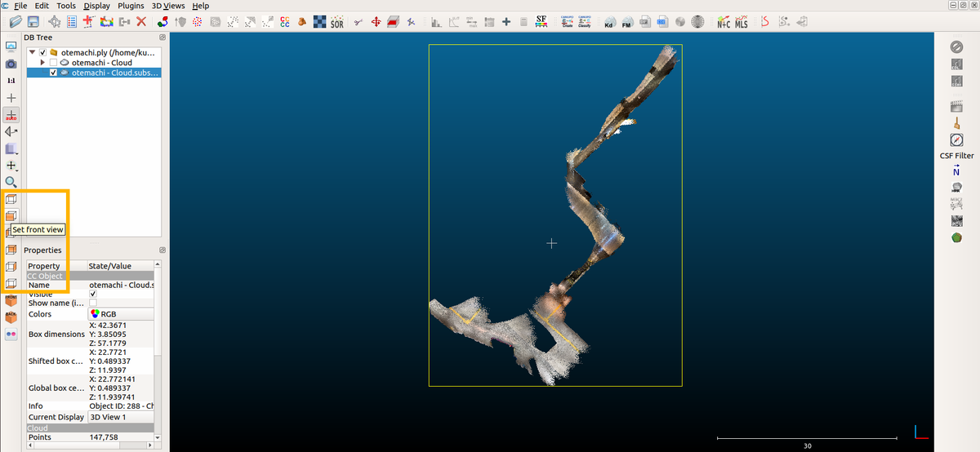The height and width of the screenshot is (452, 980).
Task: Open the cross section tool
Action: [393, 22]
